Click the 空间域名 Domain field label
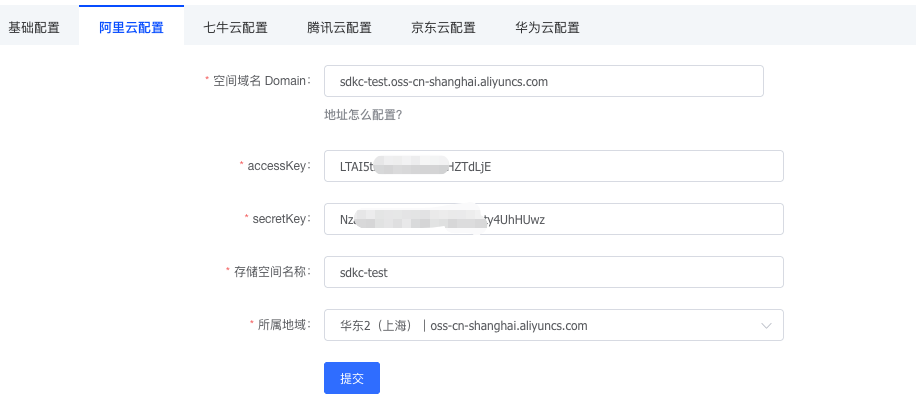 click(263, 81)
